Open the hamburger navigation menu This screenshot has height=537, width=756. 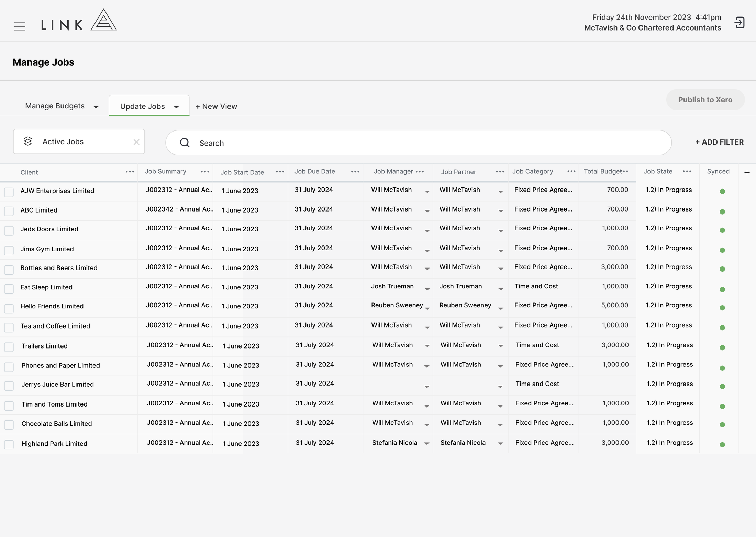20,26
